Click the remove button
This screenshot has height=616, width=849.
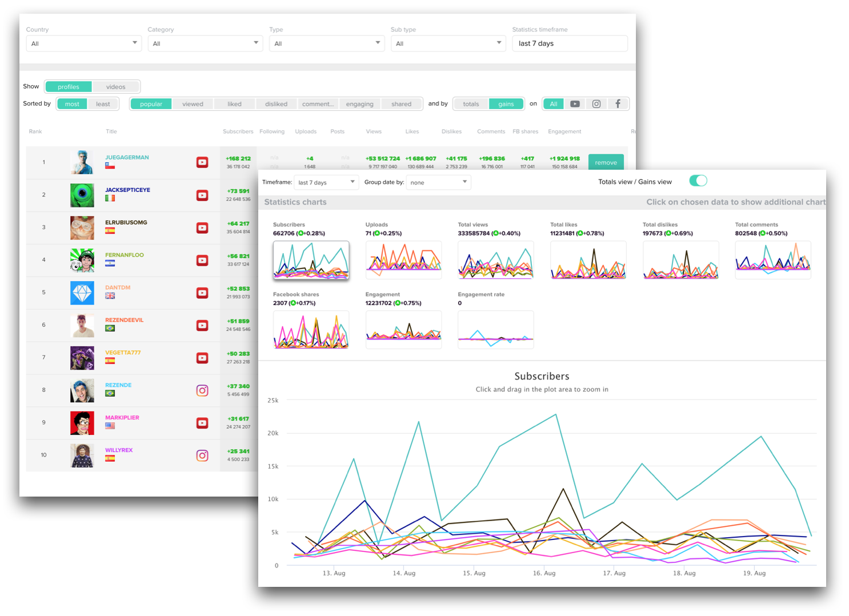tap(606, 162)
